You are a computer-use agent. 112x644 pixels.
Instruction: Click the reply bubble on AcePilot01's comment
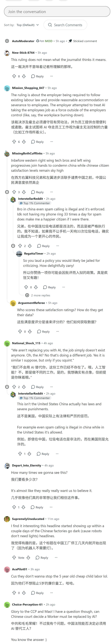coord(37,593)
